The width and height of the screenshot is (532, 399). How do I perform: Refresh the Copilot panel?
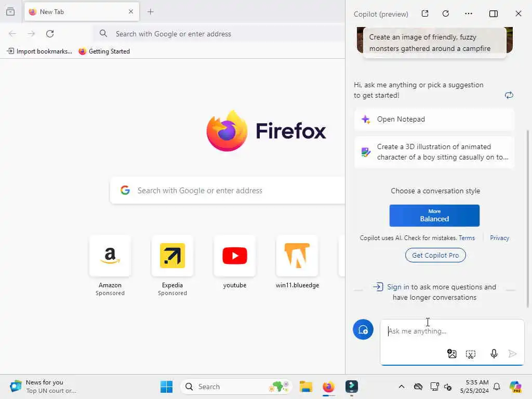click(446, 14)
